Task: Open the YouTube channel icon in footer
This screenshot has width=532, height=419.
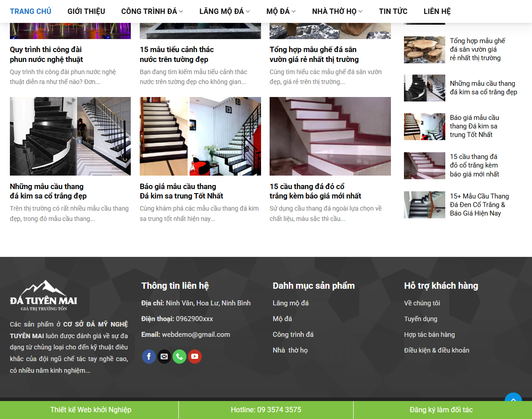Action: tap(195, 356)
